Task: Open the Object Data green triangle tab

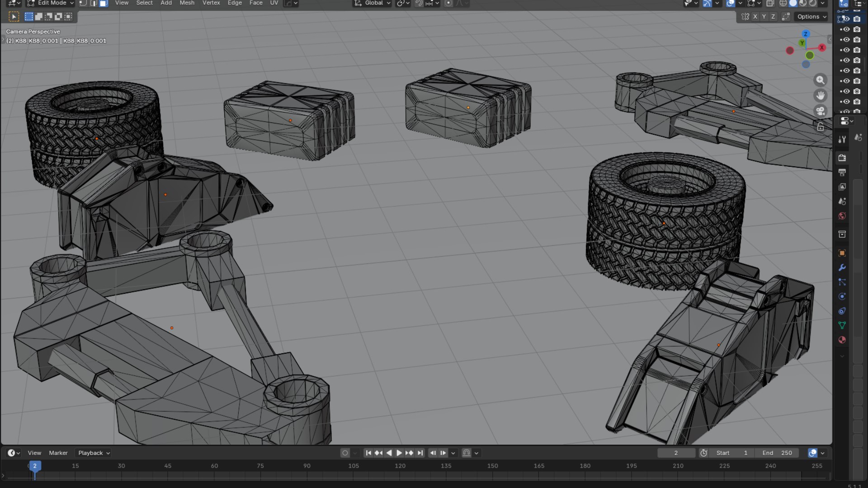Action: (842, 325)
